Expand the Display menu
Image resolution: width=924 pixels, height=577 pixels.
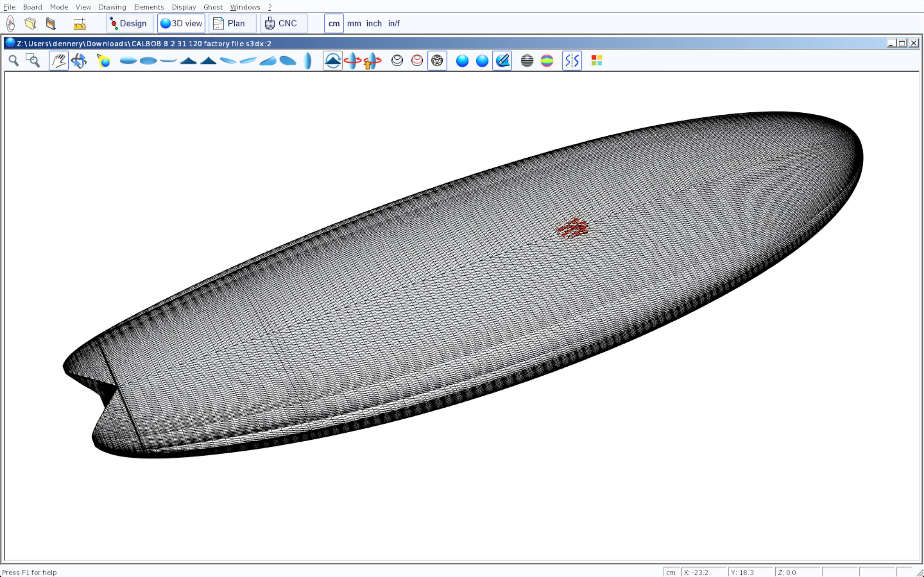tap(184, 7)
